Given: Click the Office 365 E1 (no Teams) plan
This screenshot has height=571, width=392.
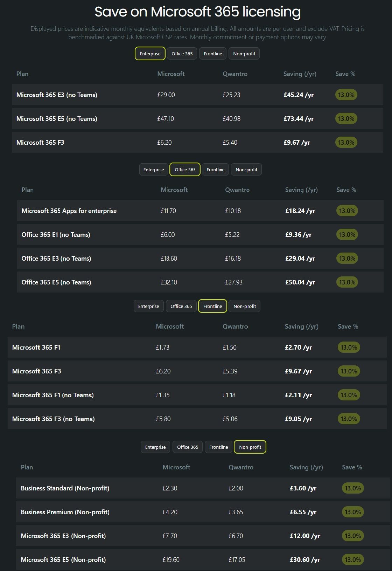Looking at the screenshot, I should (x=56, y=235).
